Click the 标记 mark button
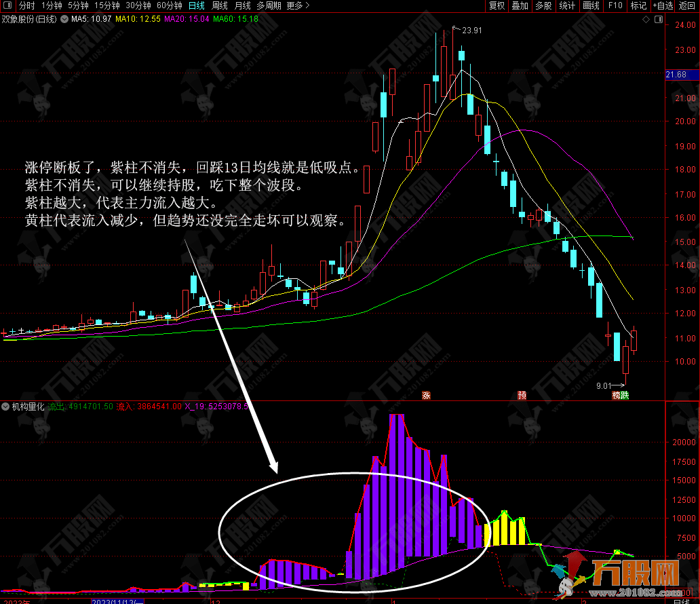 click(x=638, y=5)
